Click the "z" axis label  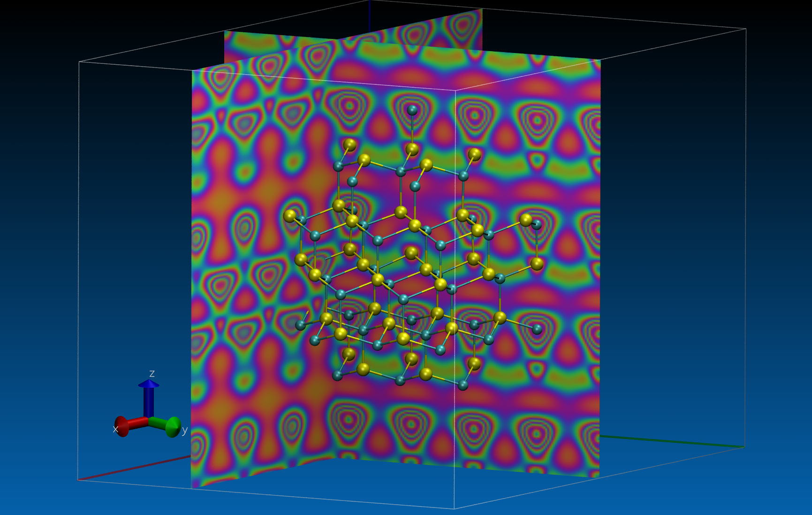(152, 374)
